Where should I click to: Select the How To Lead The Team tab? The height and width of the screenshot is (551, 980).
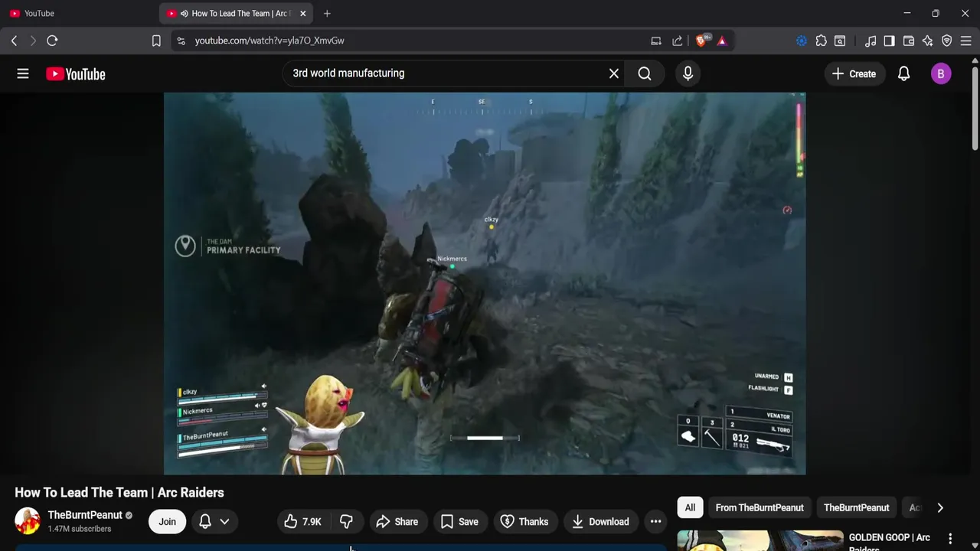point(236,13)
